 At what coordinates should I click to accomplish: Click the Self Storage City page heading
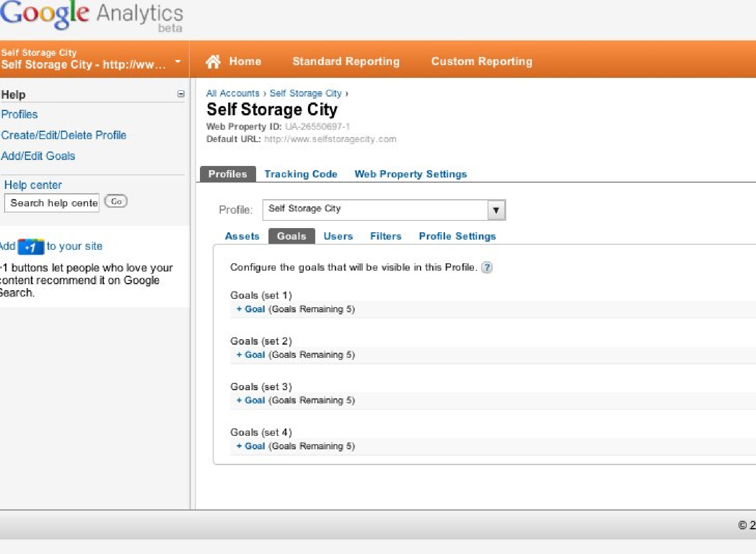click(272, 110)
